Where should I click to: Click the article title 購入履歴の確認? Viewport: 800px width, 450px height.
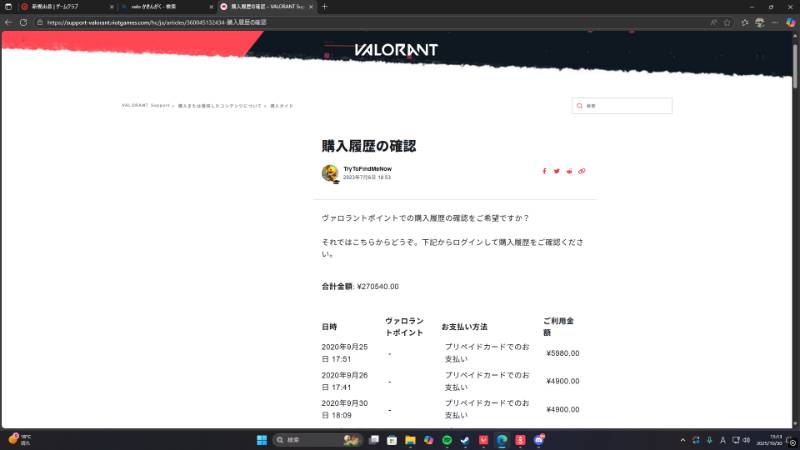tap(369, 146)
